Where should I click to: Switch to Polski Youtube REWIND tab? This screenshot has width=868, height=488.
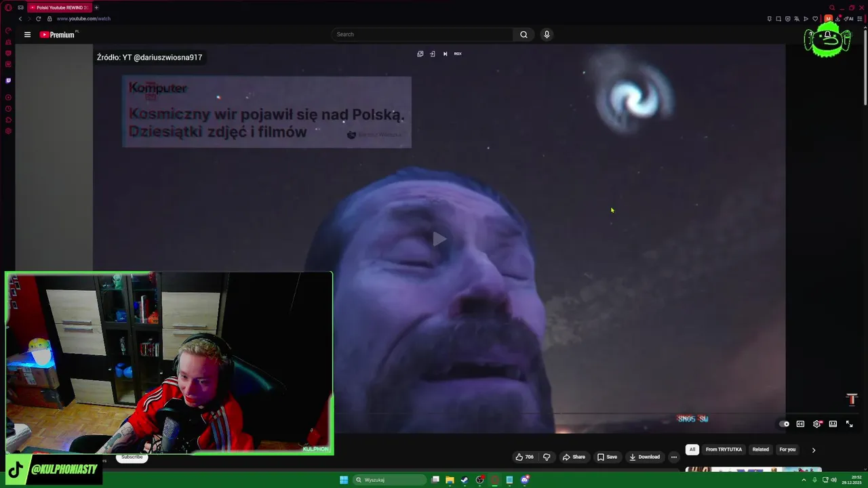[59, 7]
